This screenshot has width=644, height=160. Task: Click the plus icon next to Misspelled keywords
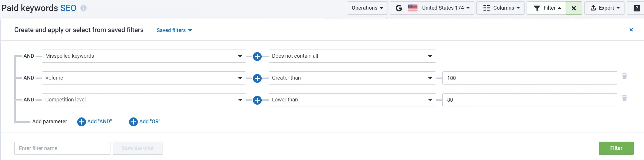257,57
